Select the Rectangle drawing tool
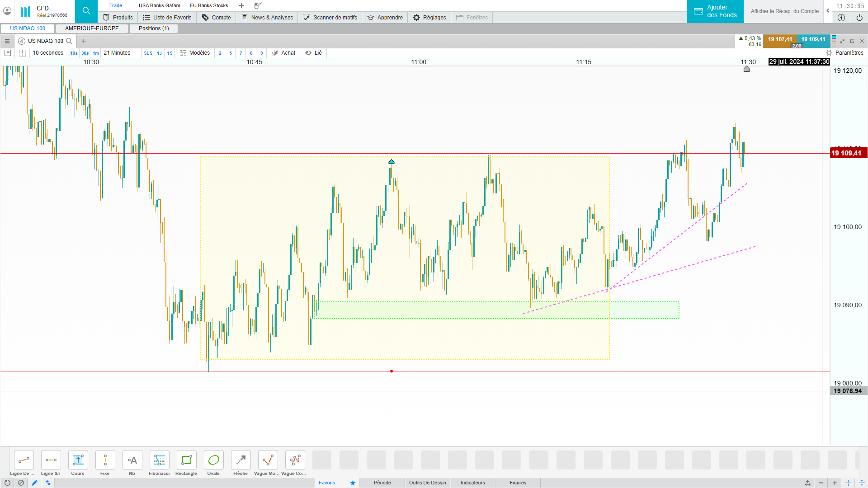 (x=186, y=460)
